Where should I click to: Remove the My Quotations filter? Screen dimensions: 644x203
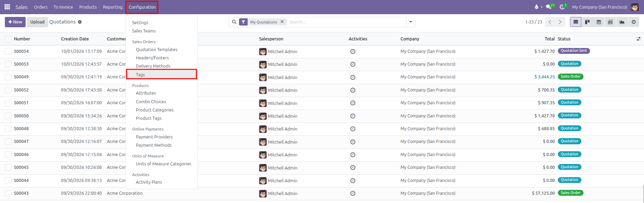click(282, 22)
